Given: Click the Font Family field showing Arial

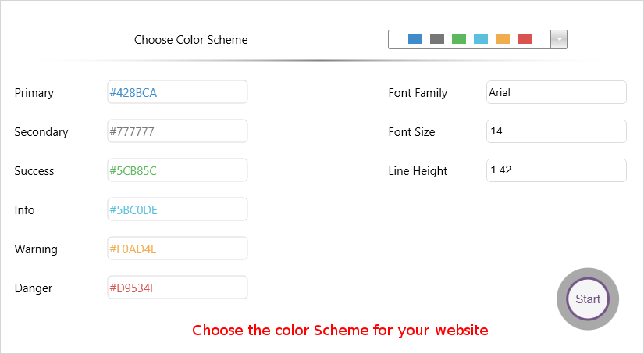Looking at the screenshot, I should click(556, 92).
